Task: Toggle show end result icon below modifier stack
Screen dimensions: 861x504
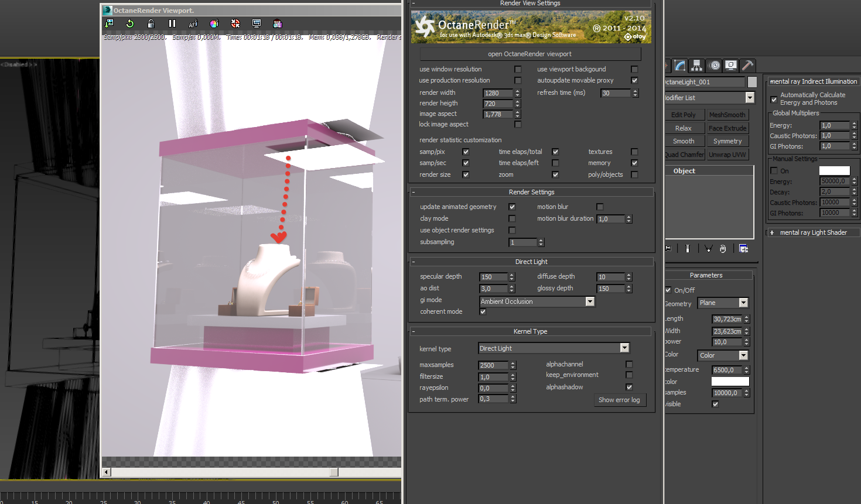Action: (688, 249)
